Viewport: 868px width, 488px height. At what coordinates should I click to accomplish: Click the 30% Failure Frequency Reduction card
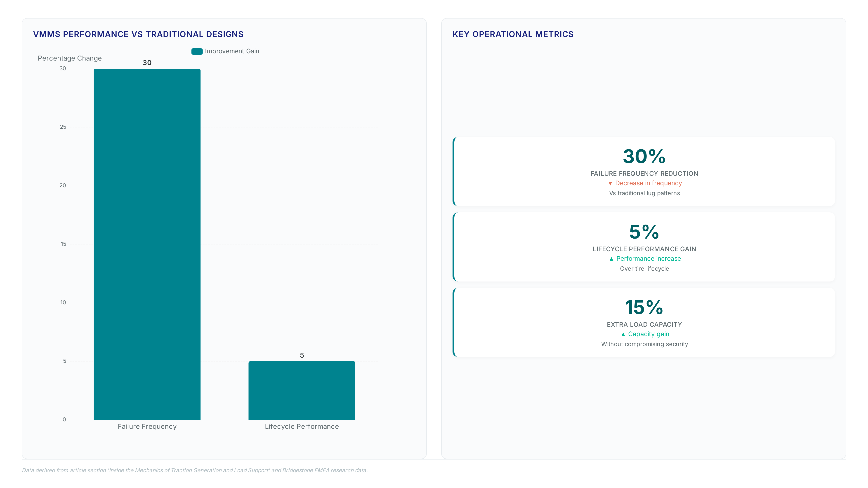(x=644, y=171)
